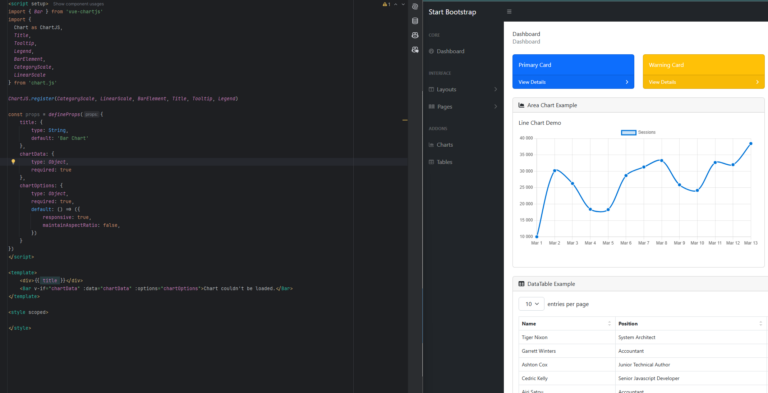Expand the Layouts menu chevron
Image resolution: width=768 pixels, height=393 pixels.
click(x=495, y=89)
